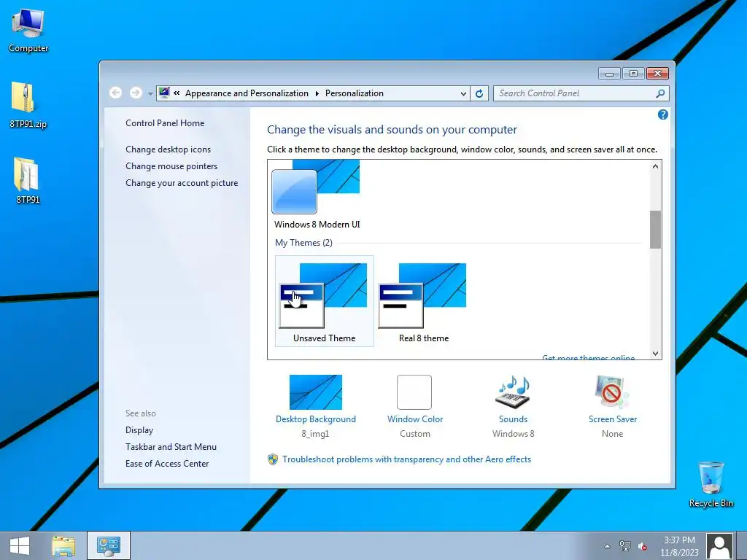The width and height of the screenshot is (747, 560).
Task: Open the address bar history dropdown
Action: (x=463, y=94)
